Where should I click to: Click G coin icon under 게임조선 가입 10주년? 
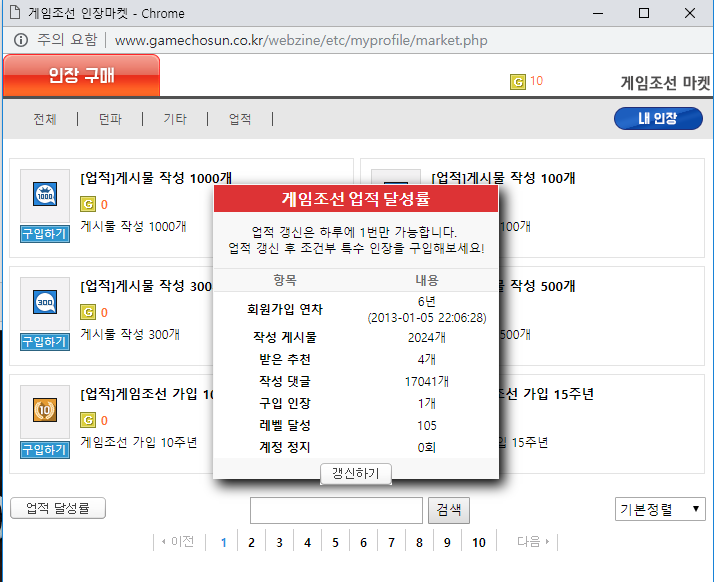point(87,420)
